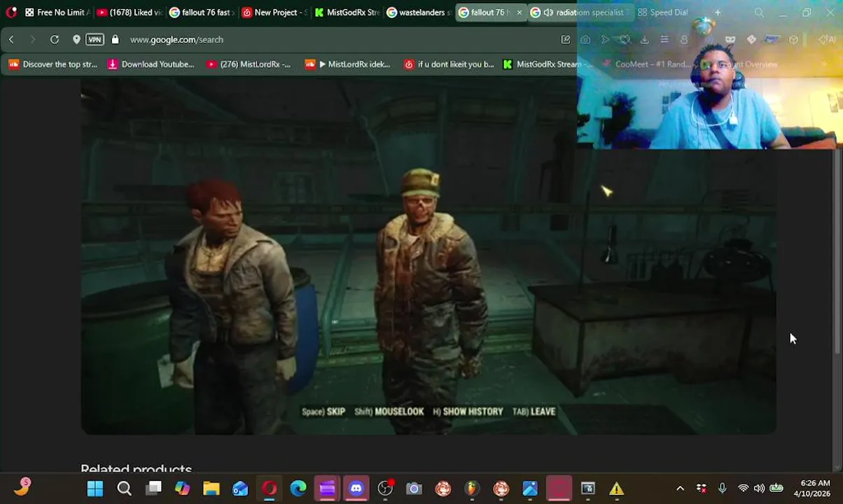Click the Opera browser taskbar icon
Image resolution: width=843 pixels, height=504 pixels.
coord(269,489)
